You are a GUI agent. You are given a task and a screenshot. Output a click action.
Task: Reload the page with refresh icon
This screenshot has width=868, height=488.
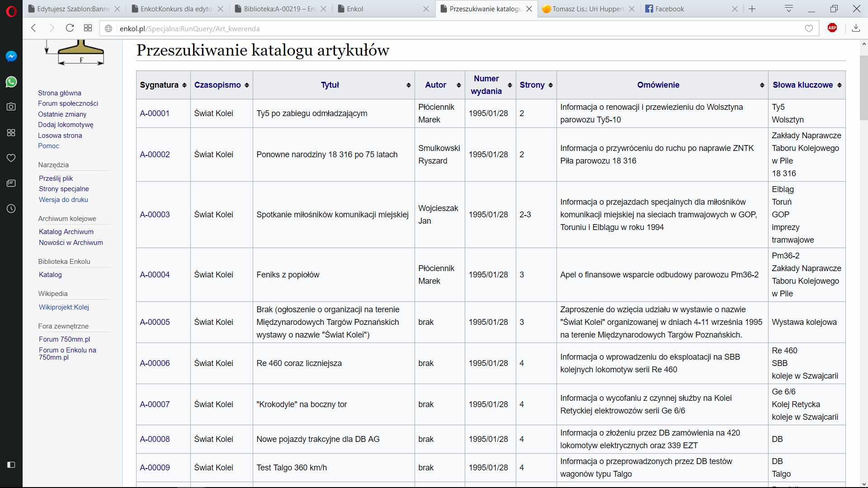click(x=70, y=28)
